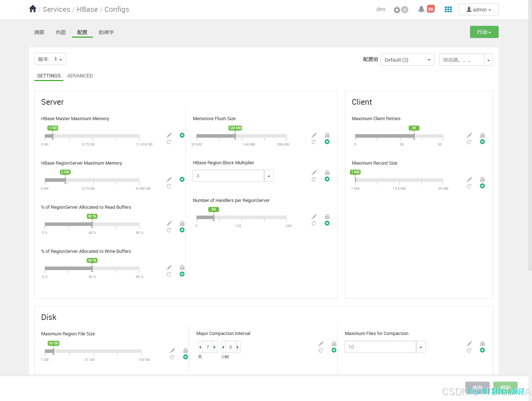Open config group Default (3) dropdown
This screenshot has height=401, width=532.
408,60
